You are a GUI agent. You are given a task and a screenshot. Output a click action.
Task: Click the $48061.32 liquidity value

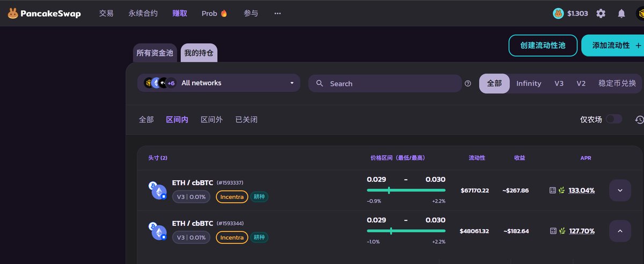(474, 231)
